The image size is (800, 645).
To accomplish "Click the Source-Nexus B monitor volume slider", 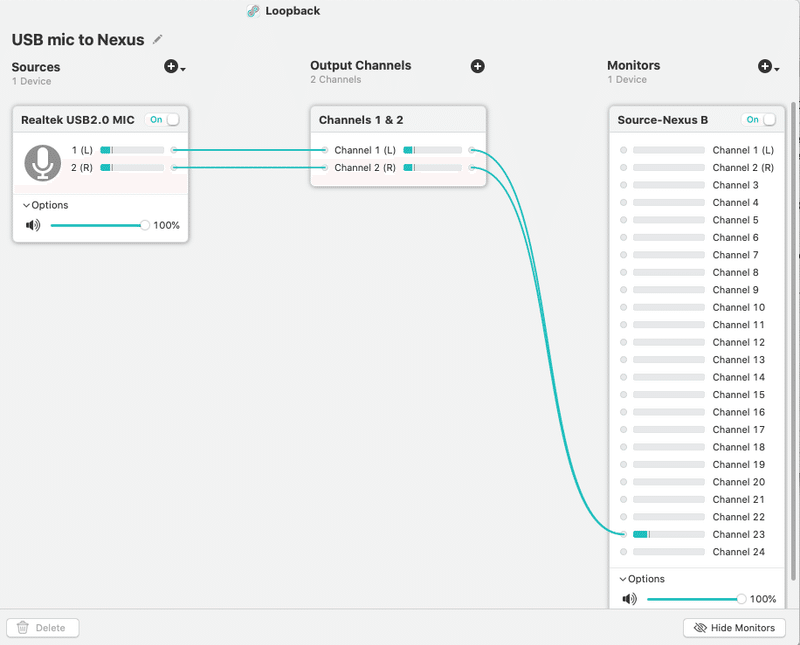I will pyautogui.click(x=693, y=599).
